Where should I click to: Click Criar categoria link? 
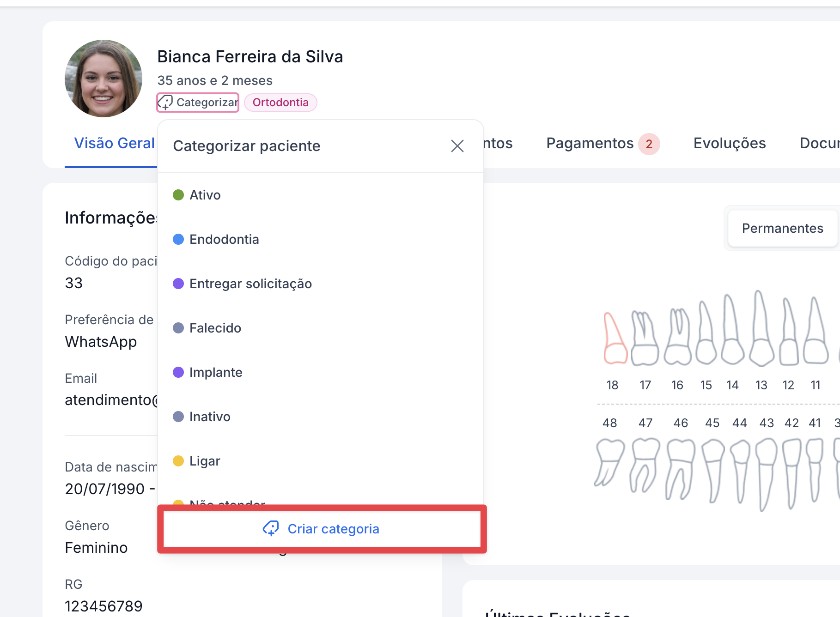322,529
